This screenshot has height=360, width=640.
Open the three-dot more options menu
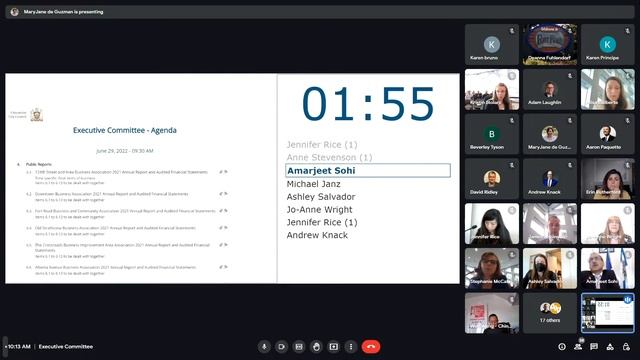click(x=351, y=347)
